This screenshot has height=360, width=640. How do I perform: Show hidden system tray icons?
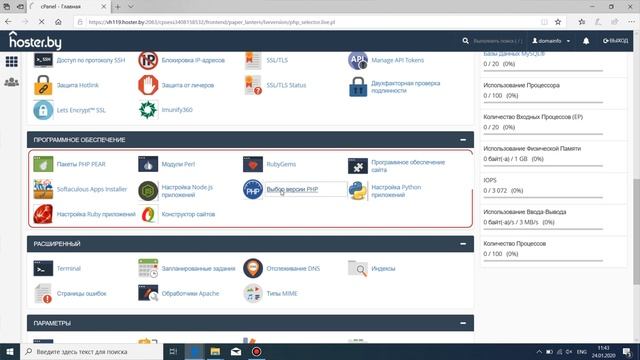tap(539, 352)
